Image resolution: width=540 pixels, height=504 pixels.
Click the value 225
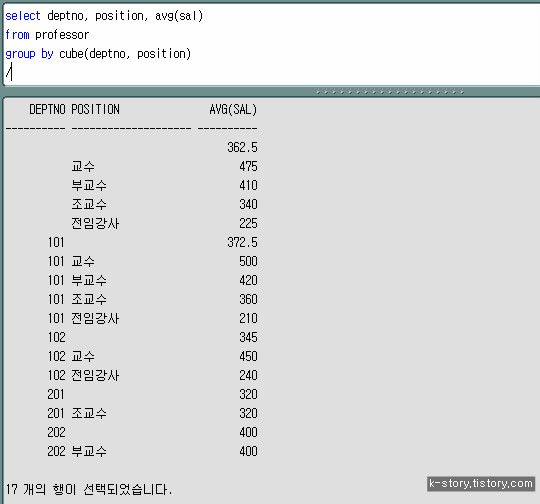point(248,223)
